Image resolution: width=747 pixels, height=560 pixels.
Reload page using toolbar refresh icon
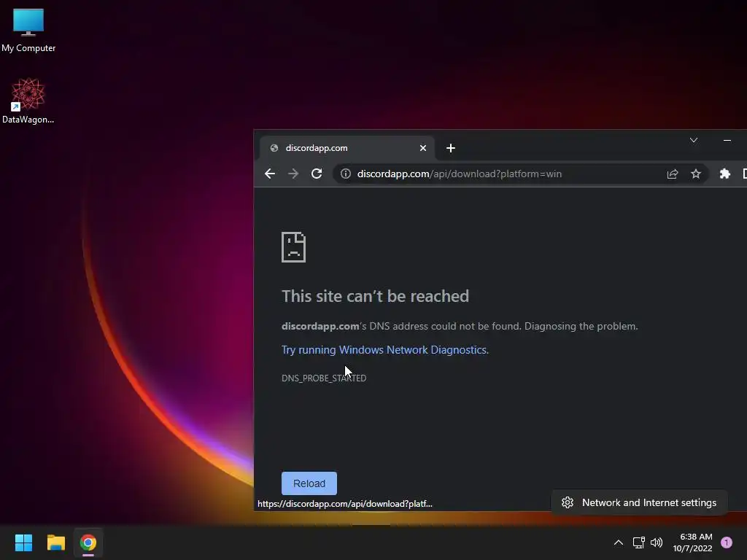317,174
